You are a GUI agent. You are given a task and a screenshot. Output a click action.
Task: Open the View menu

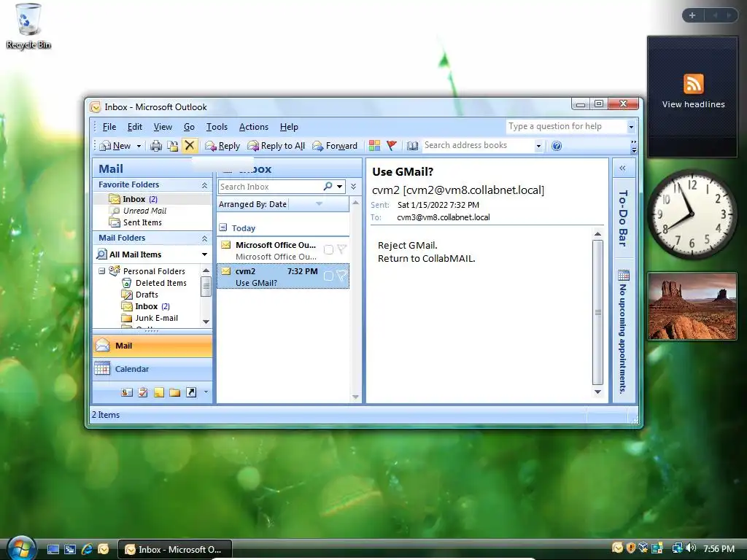163,127
